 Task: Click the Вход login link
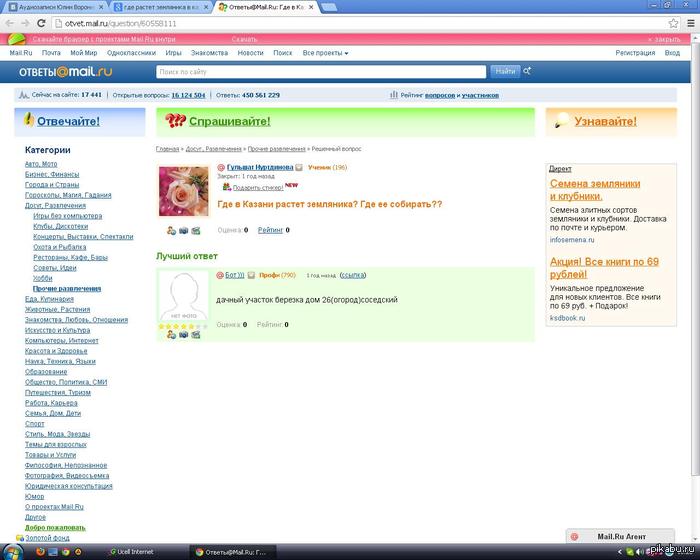(x=672, y=53)
